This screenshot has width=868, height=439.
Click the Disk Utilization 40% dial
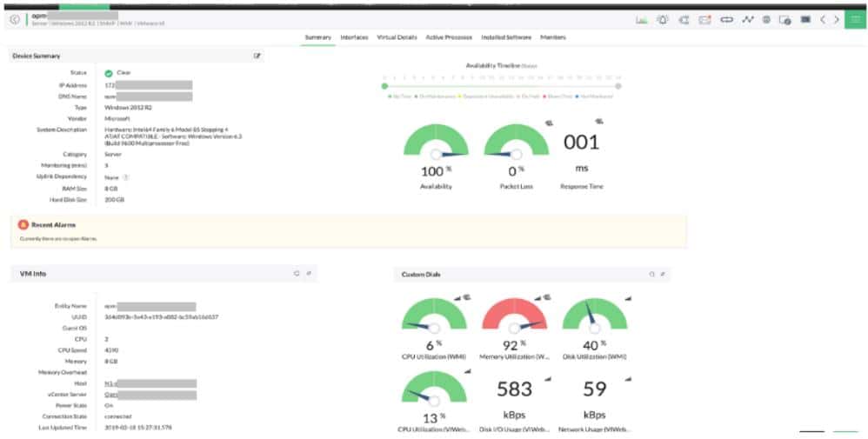pos(595,315)
